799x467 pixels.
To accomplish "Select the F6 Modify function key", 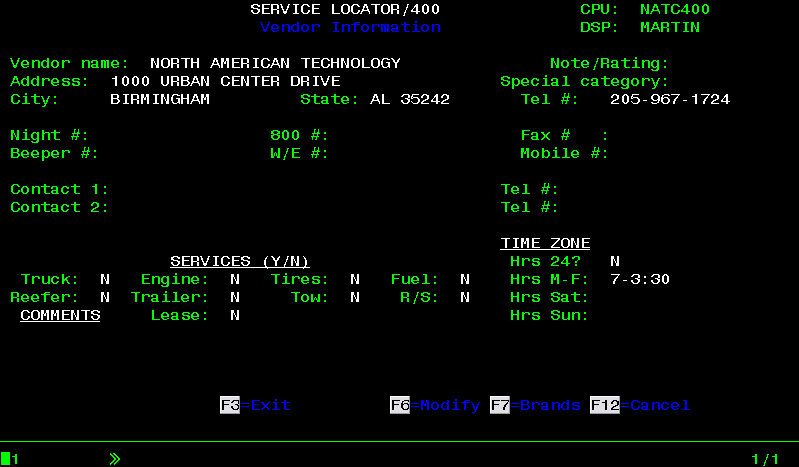I will [x=435, y=405].
